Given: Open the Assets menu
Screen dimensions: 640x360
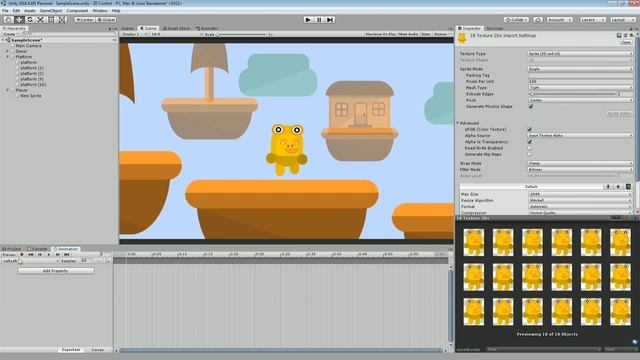Looking at the screenshot, I should pyautogui.click(x=30, y=11).
